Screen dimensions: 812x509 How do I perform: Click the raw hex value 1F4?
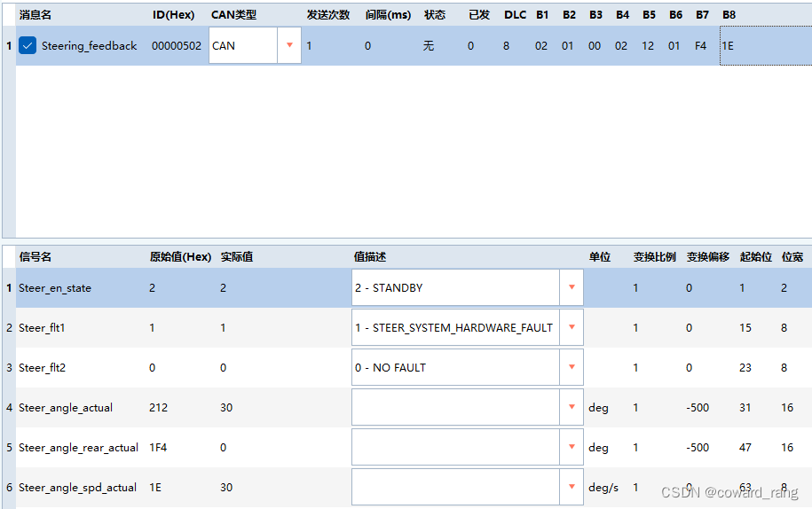tap(158, 447)
